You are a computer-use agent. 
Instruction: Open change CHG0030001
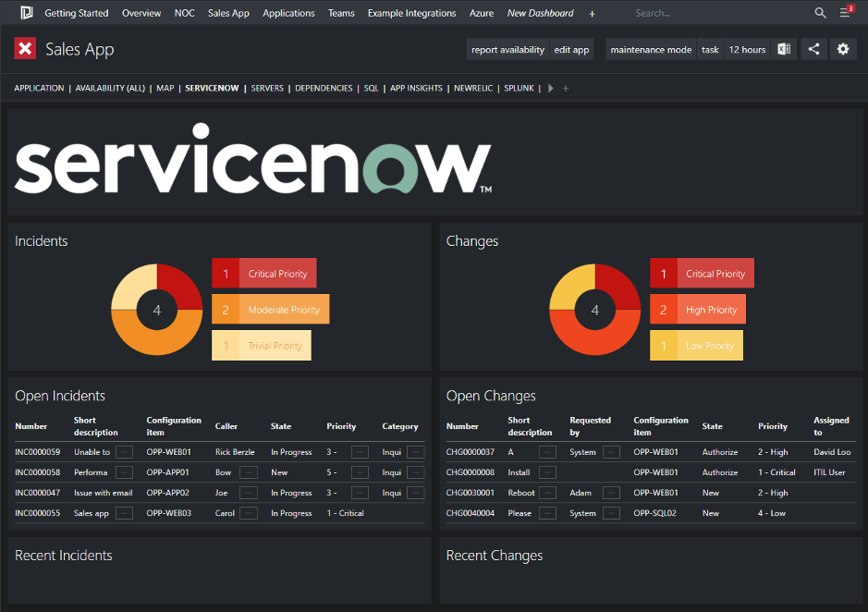(x=470, y=493)
